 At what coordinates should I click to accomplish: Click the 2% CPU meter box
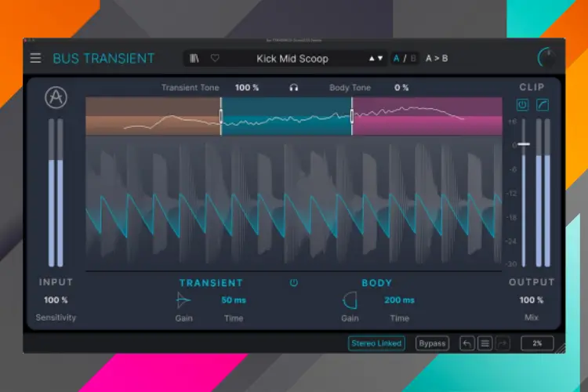[x=537, y=343]
